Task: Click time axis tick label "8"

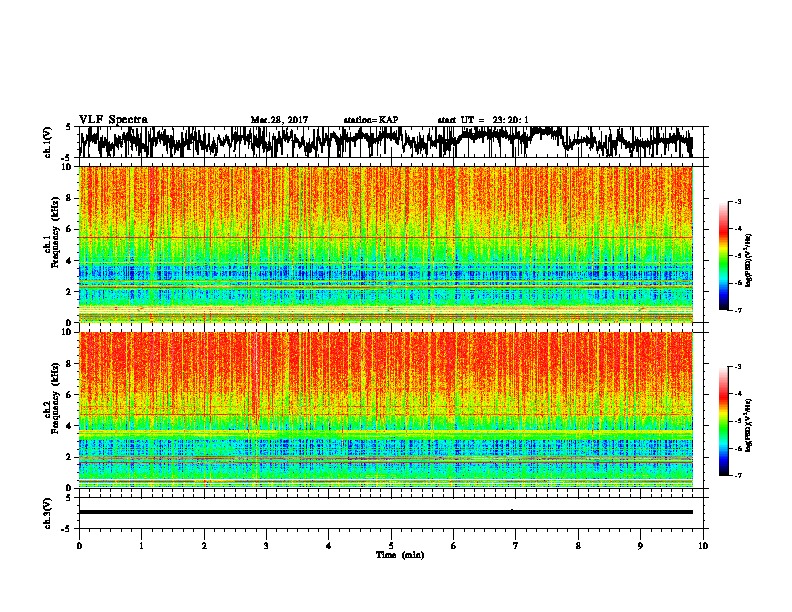Action: point(578,546)
